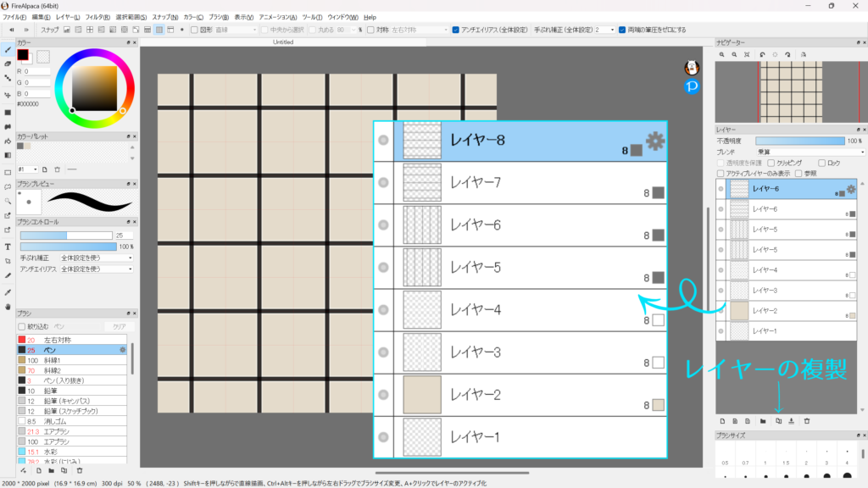Open settings gear on the selected layer
The width and height of the screenshot is (868, 488).
(x=852, y=189)
